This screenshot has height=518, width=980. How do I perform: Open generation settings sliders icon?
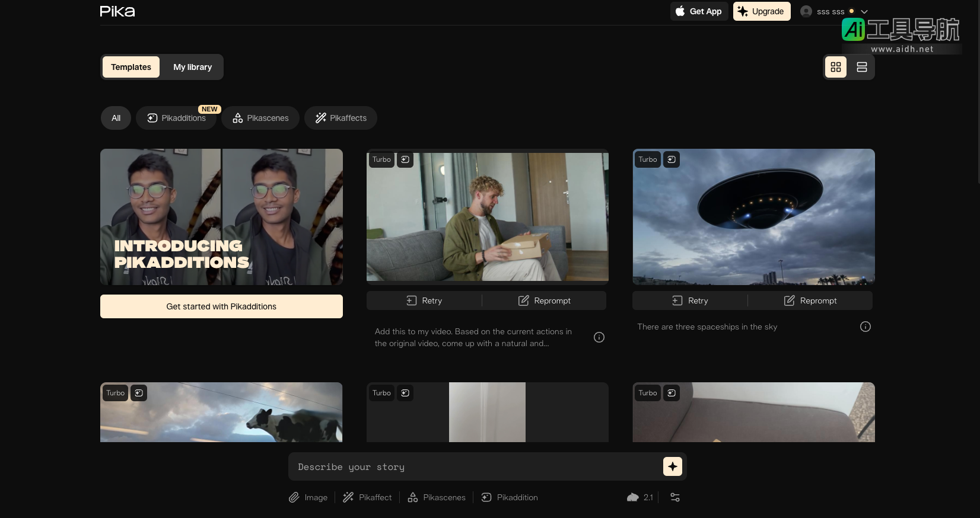click(x=674, y=497)
